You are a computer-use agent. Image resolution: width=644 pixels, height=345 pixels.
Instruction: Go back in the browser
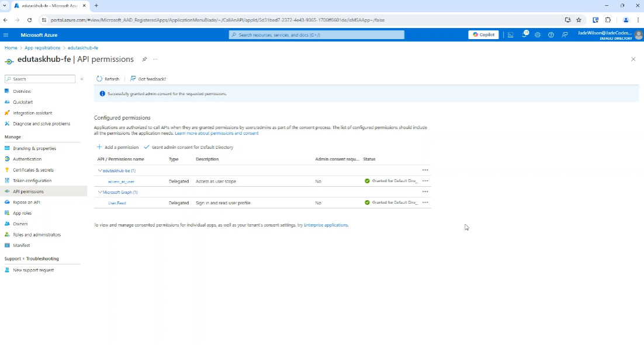coord(5,20)
